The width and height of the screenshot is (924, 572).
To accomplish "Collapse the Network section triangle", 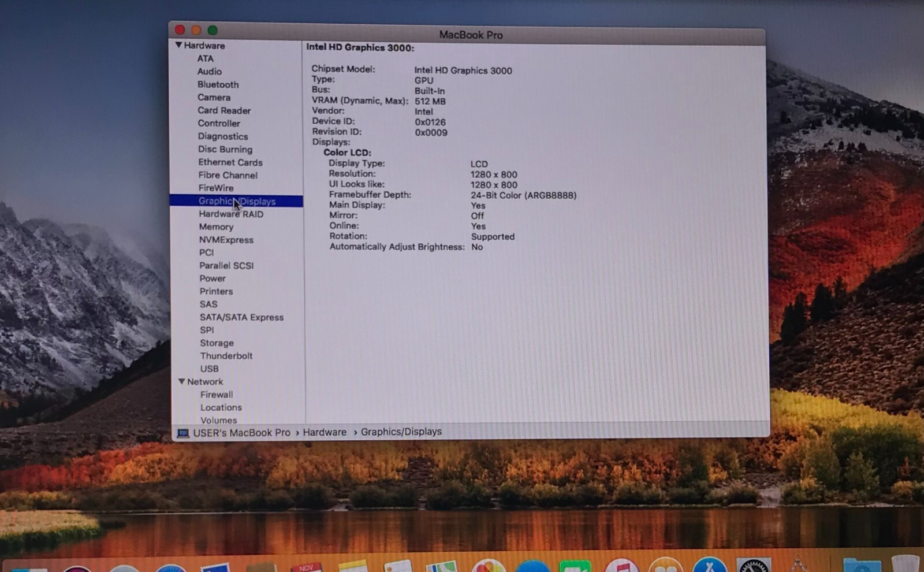I will (181, 381).
